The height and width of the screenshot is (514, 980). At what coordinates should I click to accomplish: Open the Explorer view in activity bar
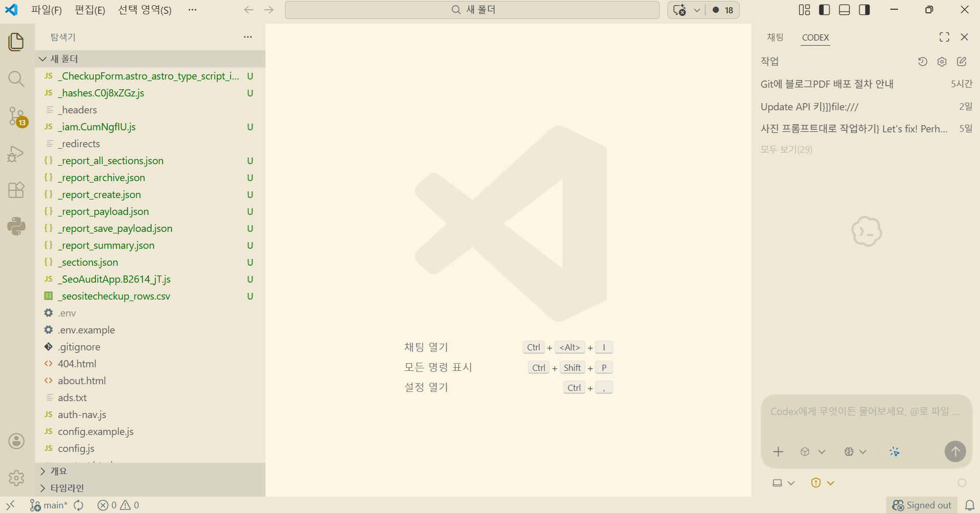(x=16, y=42)
